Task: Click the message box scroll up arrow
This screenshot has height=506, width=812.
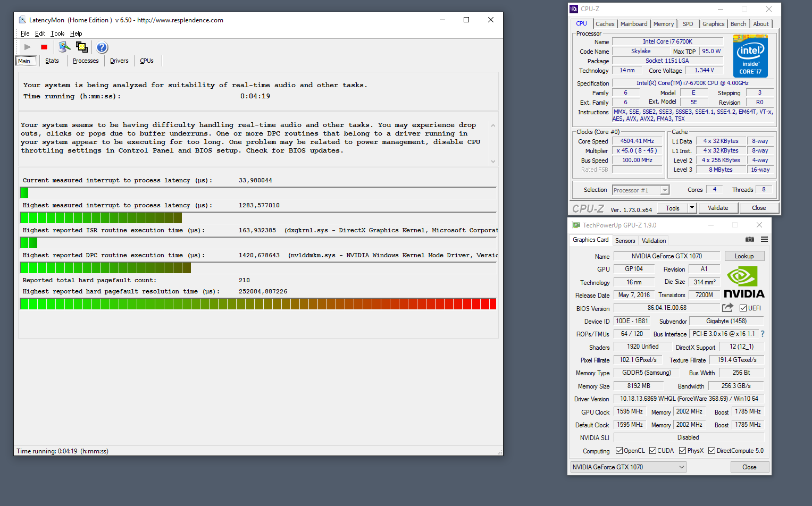Action: click(x=493, y=125)
